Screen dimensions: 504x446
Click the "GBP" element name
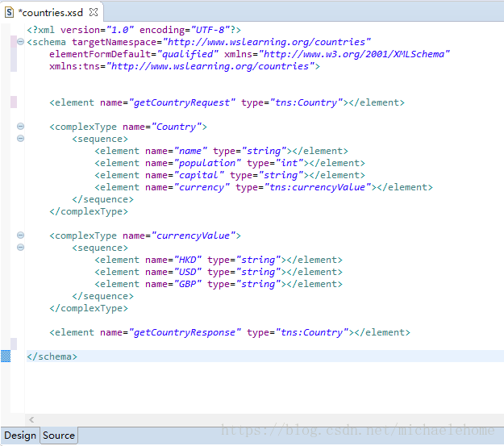coord(187,284)
